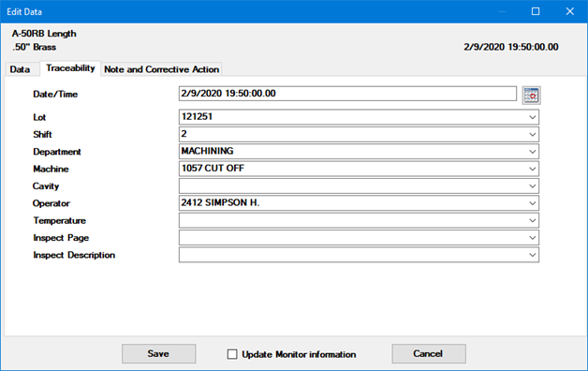The width and height of the screenshot is (588, 371).
Task: Open the Department dropdown list
Action: point(532,152)
